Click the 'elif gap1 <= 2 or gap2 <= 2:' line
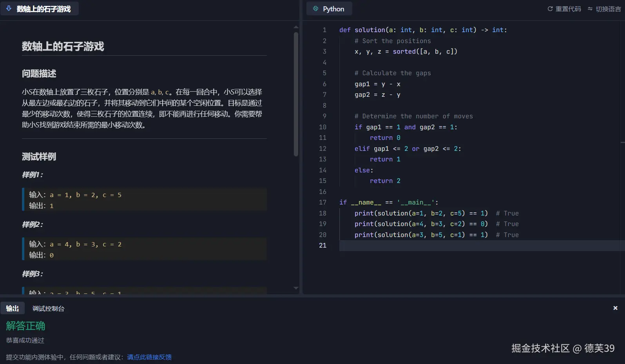 pos(408,148)
